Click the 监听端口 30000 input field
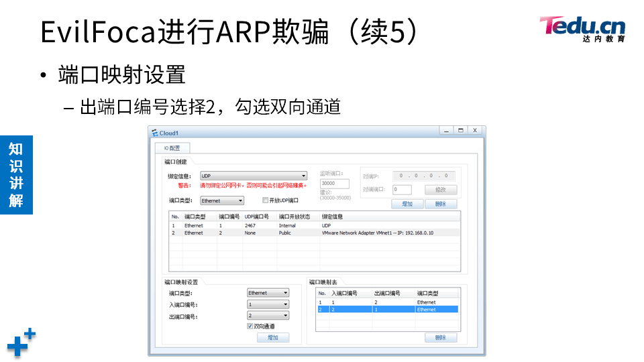The width and height of the screenshot is (644, 362). tap(335, 184)
